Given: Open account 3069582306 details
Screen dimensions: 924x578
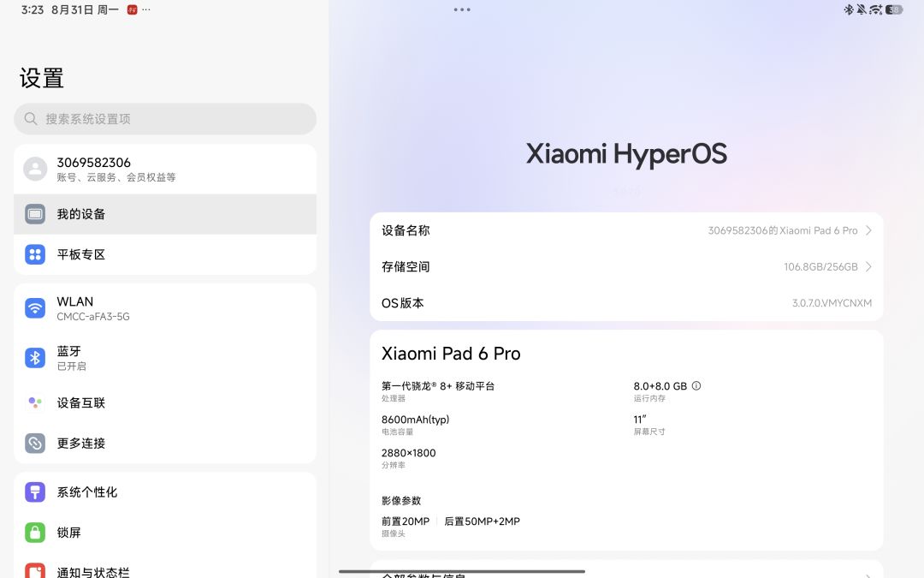Looking at the screenshot, I should click(x=165, y=170).
